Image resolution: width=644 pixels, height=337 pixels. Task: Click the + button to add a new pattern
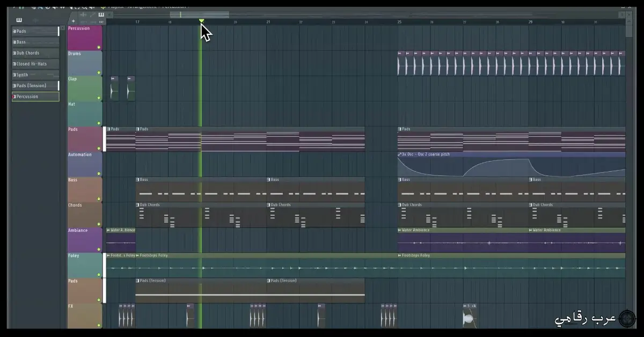coord(72,21)
